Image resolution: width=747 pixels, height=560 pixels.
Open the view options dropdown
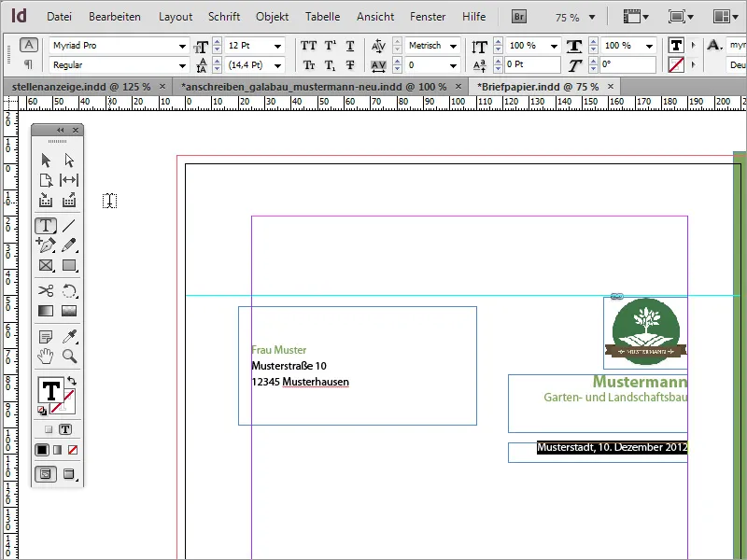tap(636, 17)
